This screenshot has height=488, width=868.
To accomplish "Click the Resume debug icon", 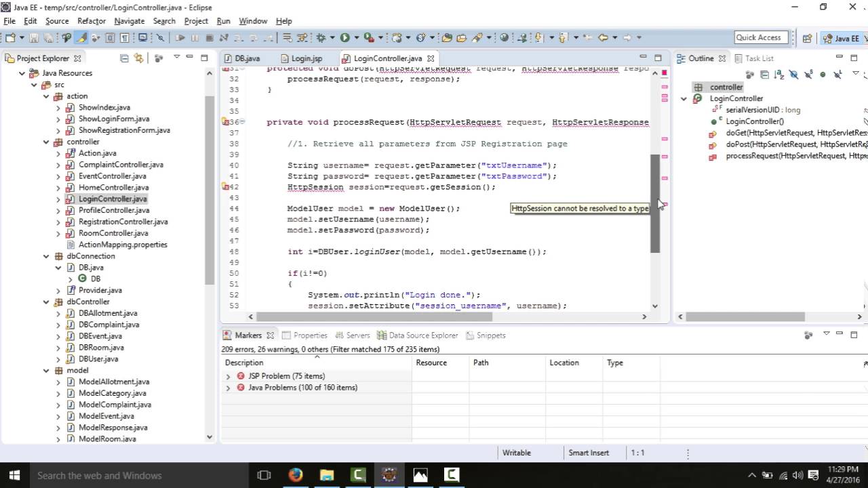I will click(x=180, y=38).
